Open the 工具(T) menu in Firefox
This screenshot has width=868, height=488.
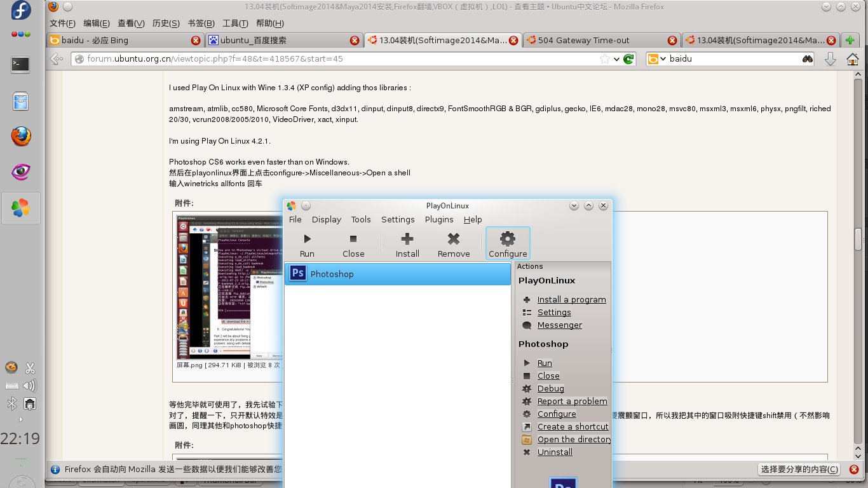(x=235, y=24)
